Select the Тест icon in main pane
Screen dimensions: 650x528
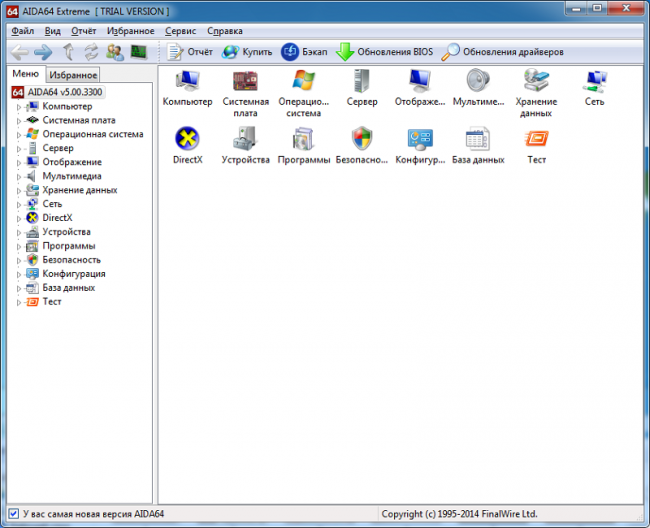(536, 139)
